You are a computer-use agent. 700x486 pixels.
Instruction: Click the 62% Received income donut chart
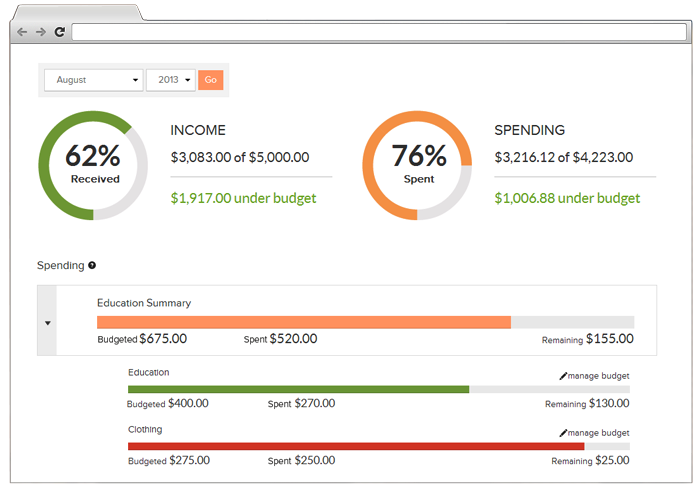(93, 165)
